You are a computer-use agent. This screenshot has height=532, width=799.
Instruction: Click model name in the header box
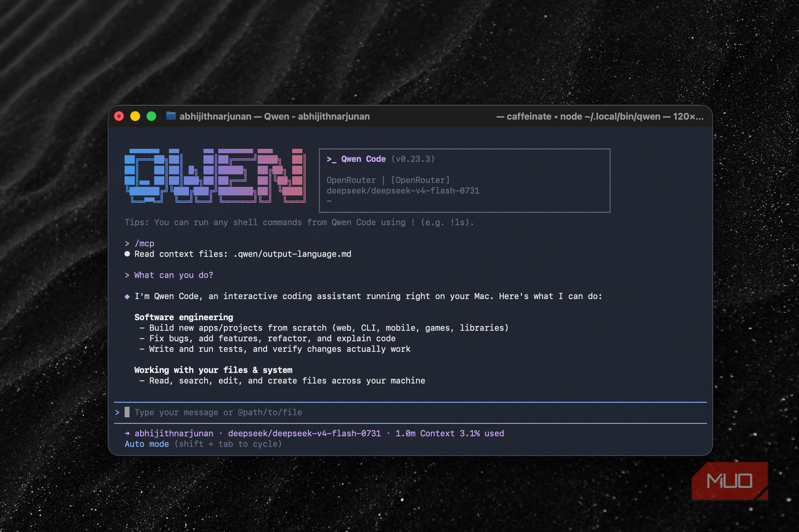tap(403, 191)
